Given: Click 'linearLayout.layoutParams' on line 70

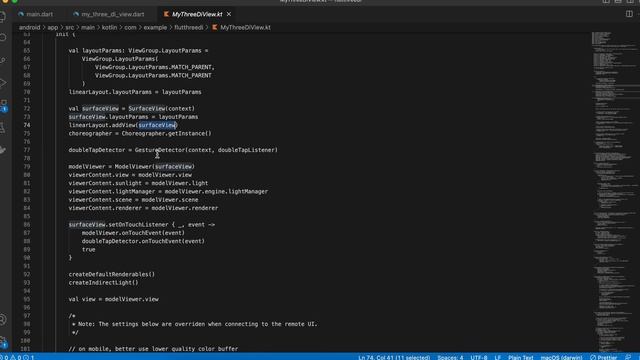Looking at the screenshot, I should (110, 92).
